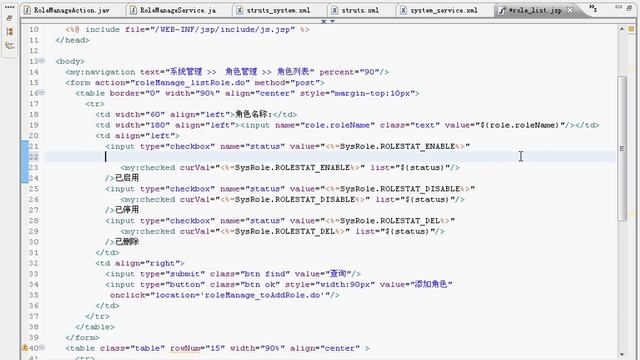640x360 pixels.
Task: Minimize the editor area
Action: tap(619, 7)
